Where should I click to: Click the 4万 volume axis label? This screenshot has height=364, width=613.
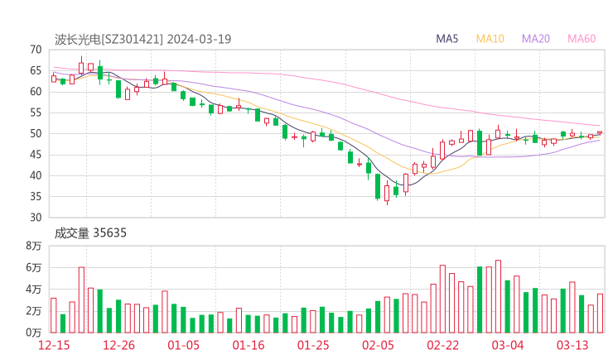coord(34,290)
